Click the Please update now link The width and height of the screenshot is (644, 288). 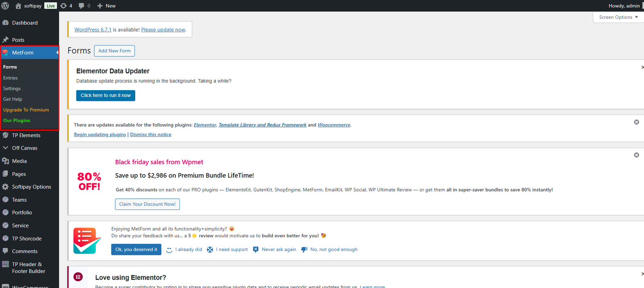click(x=163, y=30)
